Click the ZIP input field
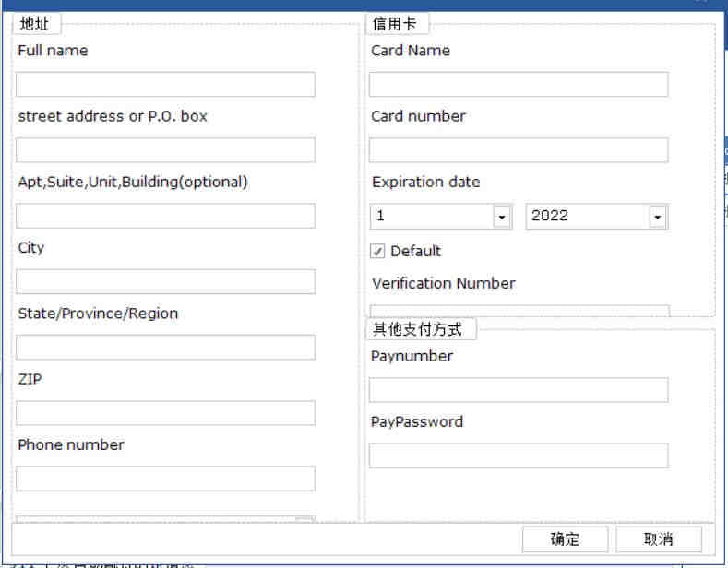The image size is (728, 568). click(x=165, y=413)
